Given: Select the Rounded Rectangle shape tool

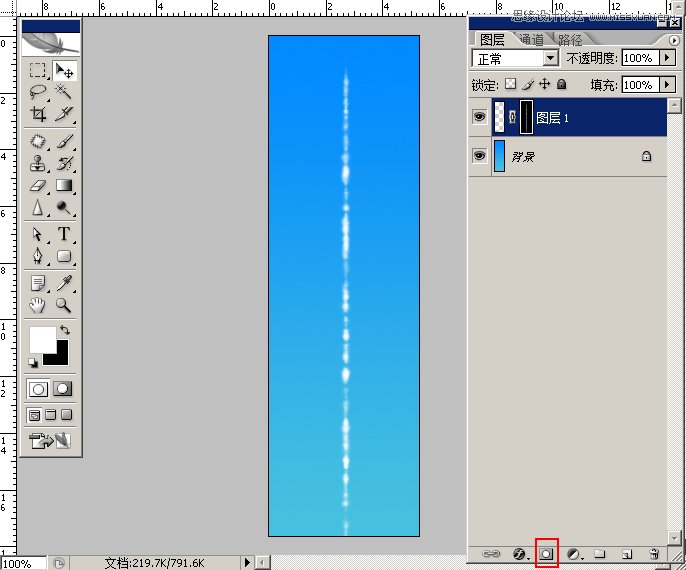Looking at the screenshot, I should coord(64,256).
